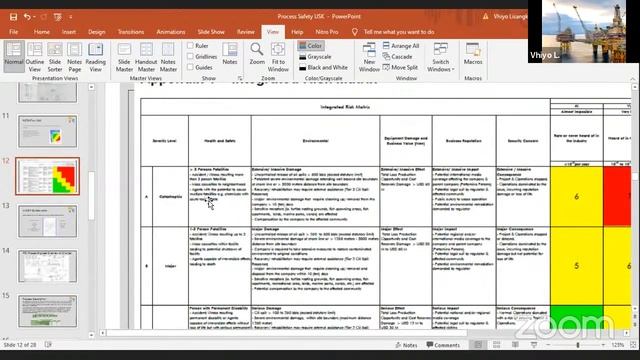Click Fit to Window button
640x360 pixels.
point(278,57)
